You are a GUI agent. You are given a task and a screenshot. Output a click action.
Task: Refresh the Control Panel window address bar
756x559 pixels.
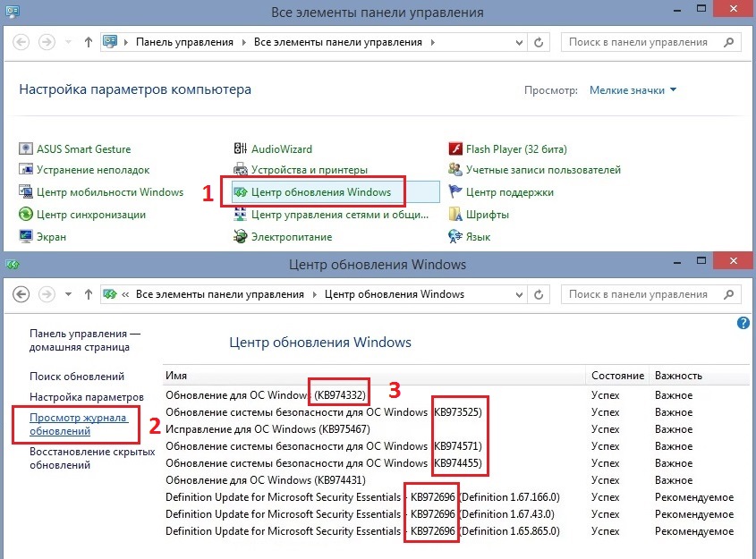(x=539, y=42)
